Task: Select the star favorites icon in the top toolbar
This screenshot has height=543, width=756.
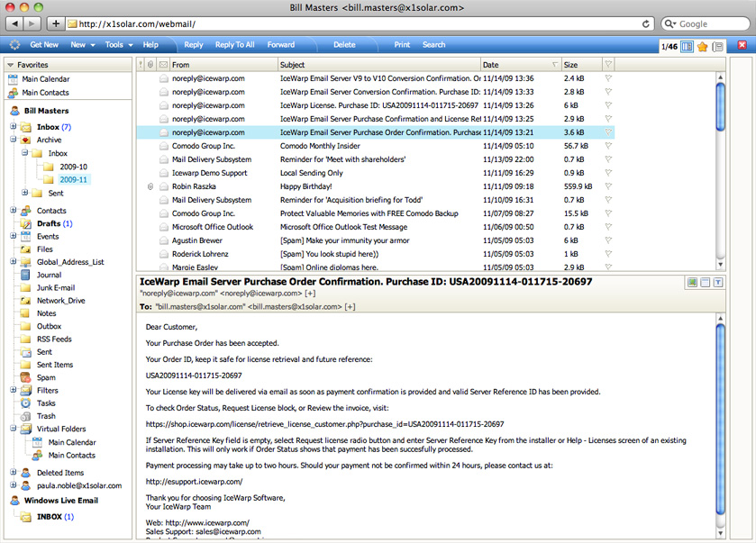Action: click(x=702, y=46)
